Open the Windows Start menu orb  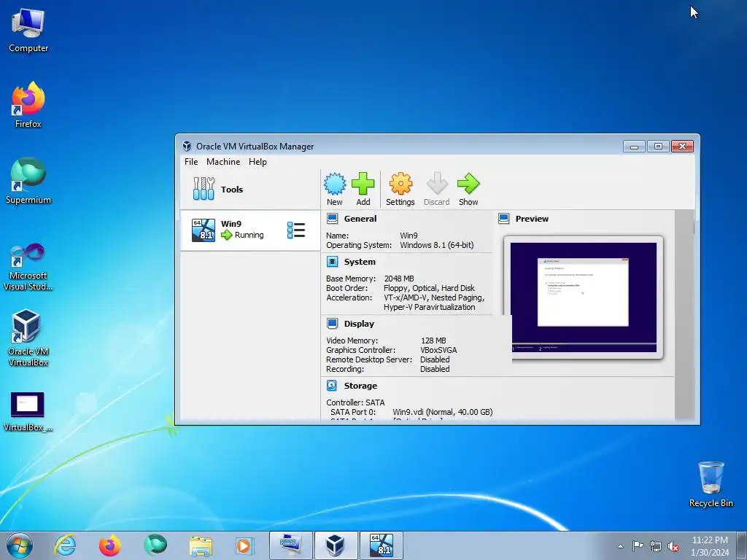(20, 545)
